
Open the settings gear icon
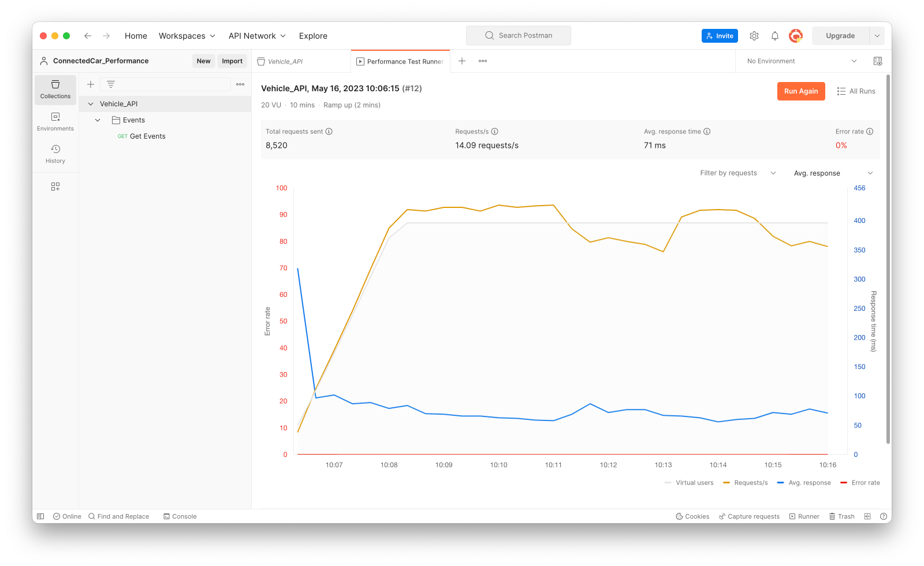pos(754,36)
